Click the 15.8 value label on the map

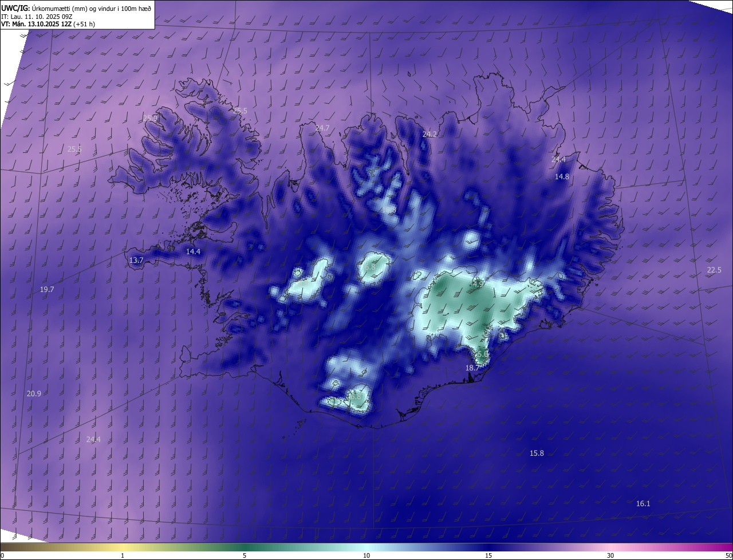[537, 453]
